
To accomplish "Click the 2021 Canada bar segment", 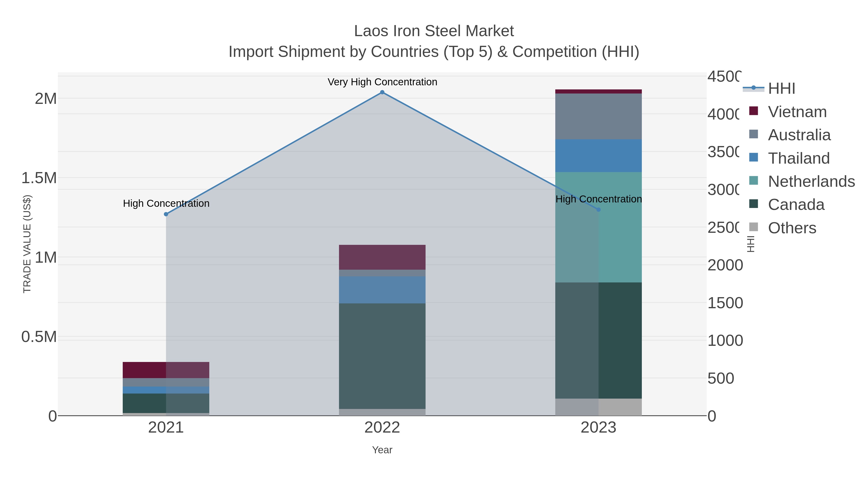I will click(x=166, y=403).
